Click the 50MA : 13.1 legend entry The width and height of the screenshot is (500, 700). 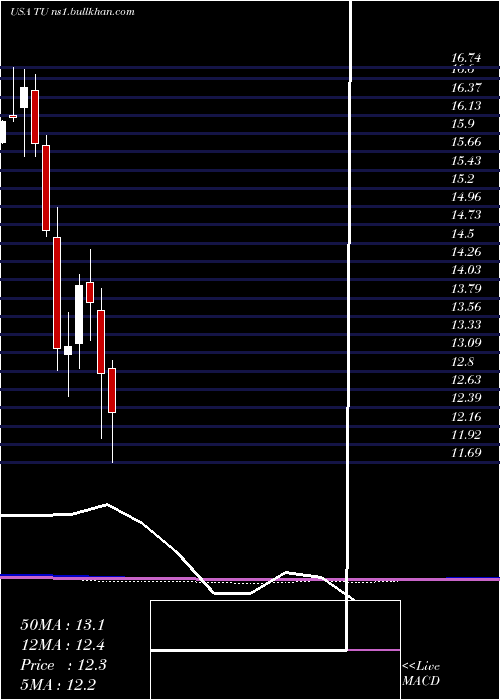tap(62, 625)
